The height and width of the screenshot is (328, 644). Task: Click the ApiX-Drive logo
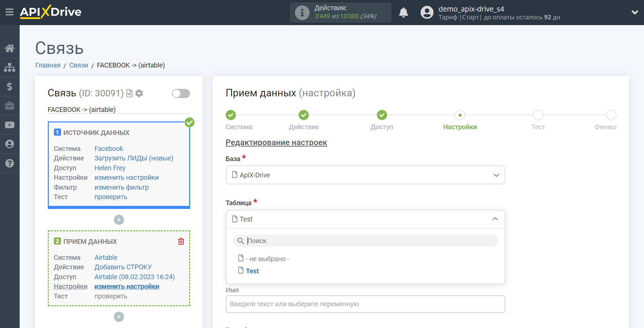[51, 12]
